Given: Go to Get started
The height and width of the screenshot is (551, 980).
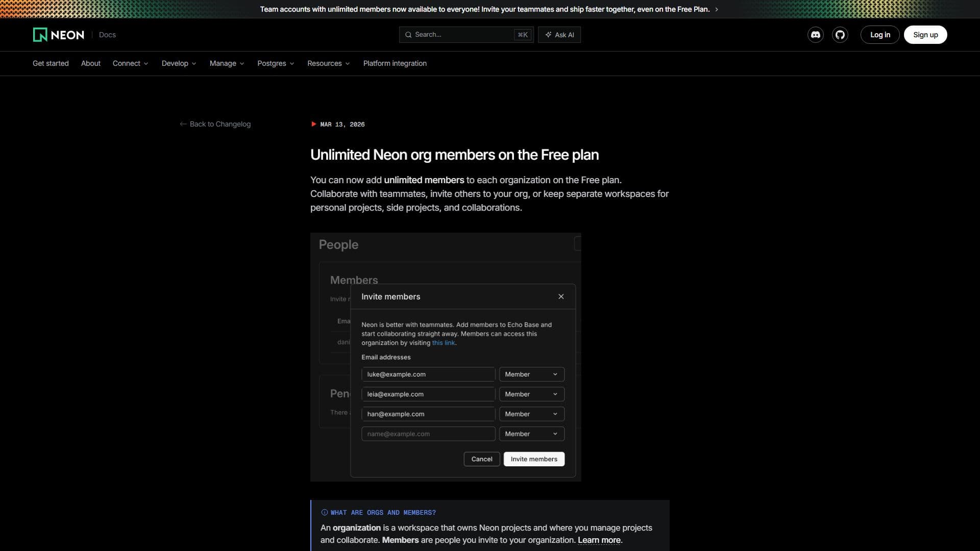Looking at the screenshot, I should click(51, 63).
